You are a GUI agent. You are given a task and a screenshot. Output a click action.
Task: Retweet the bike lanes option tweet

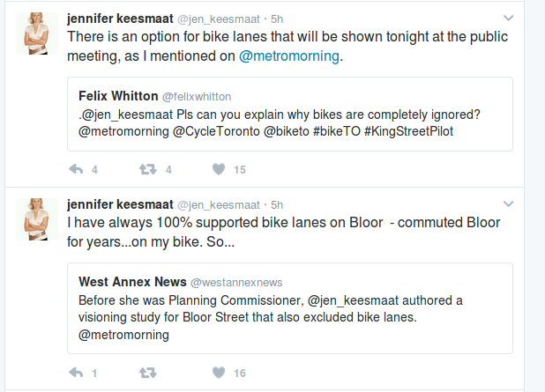tap(148, 169)
